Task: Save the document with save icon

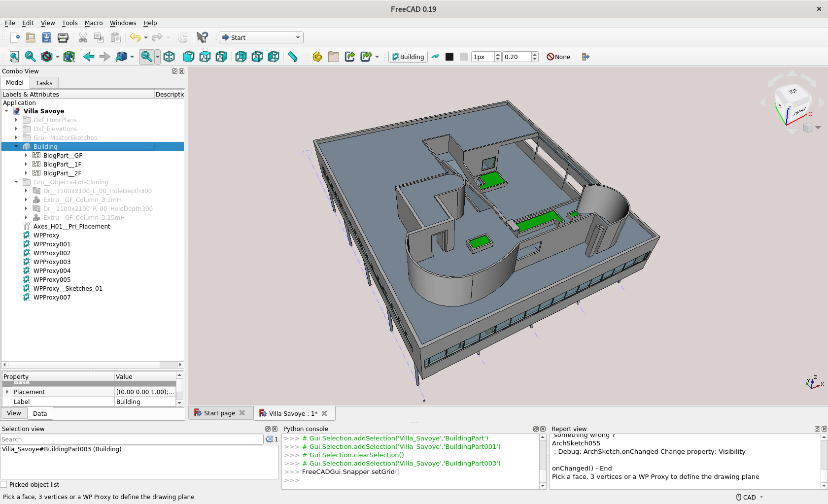Action: (47, 37)
